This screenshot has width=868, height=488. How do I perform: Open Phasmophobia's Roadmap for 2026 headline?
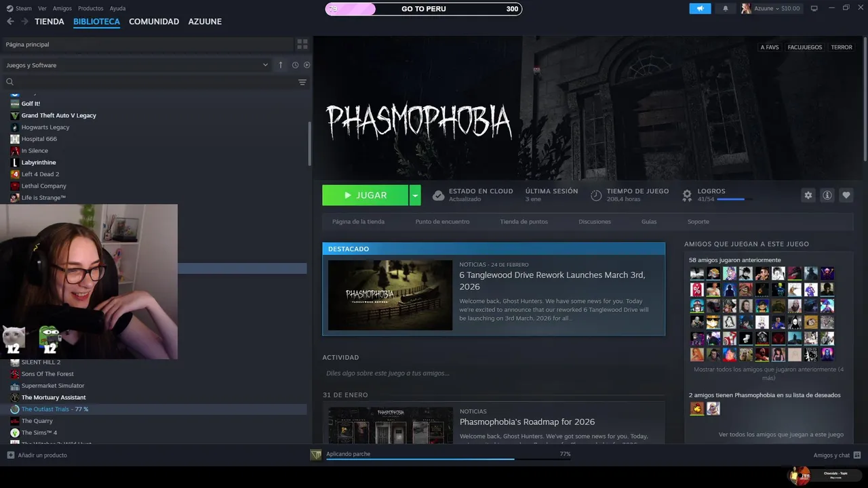(x=527, y=422)
